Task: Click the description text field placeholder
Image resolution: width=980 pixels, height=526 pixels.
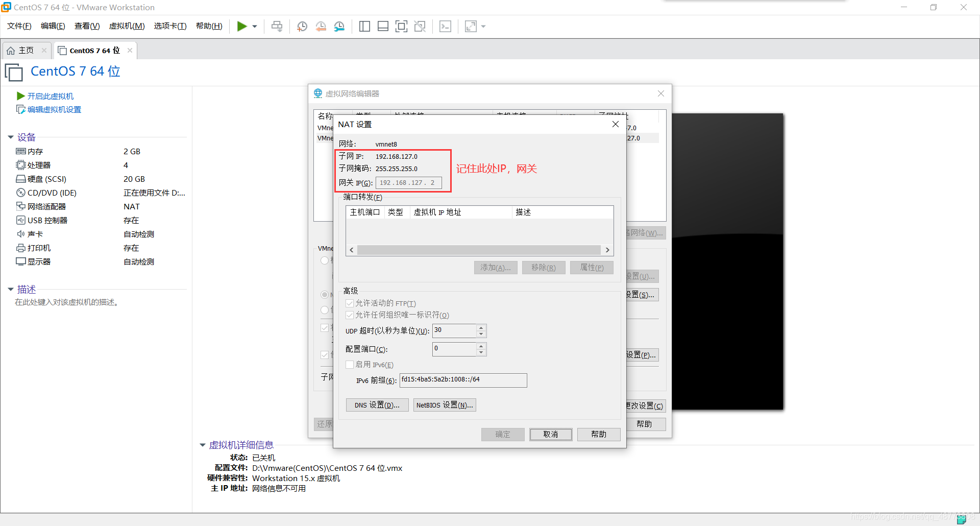Action: pyautogui.click(x=67, y=302)
